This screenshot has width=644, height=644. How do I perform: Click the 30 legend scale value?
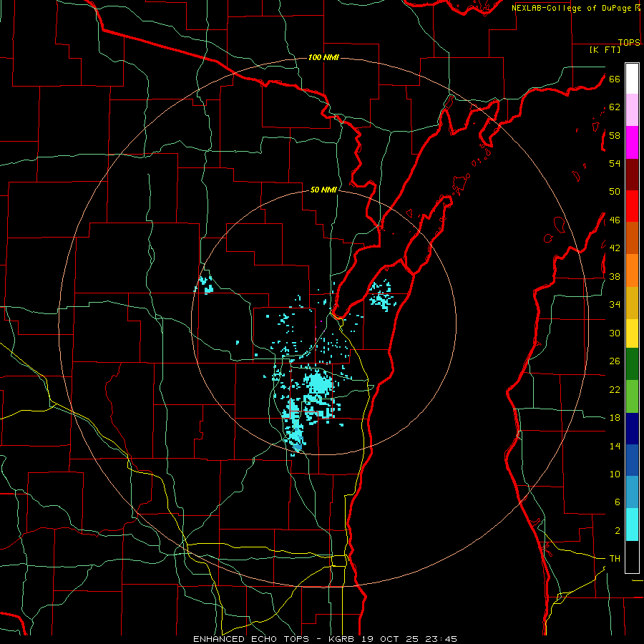tap(615, 333)
